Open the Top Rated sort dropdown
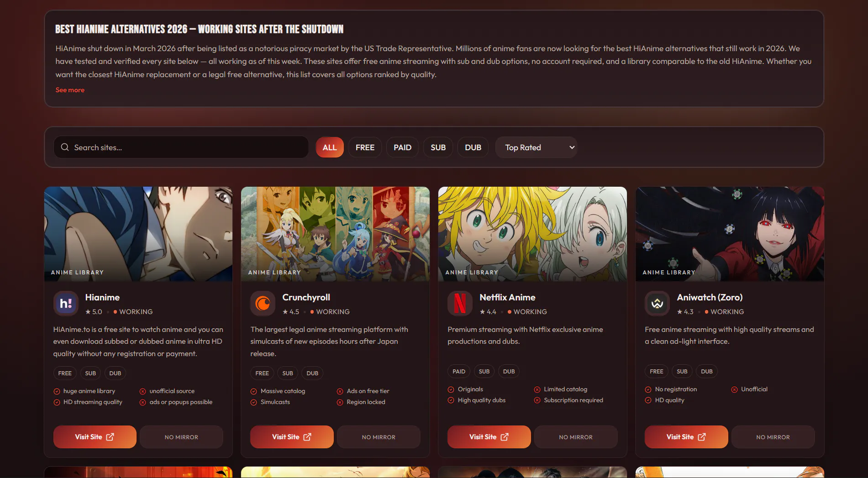 coord(536,147)
